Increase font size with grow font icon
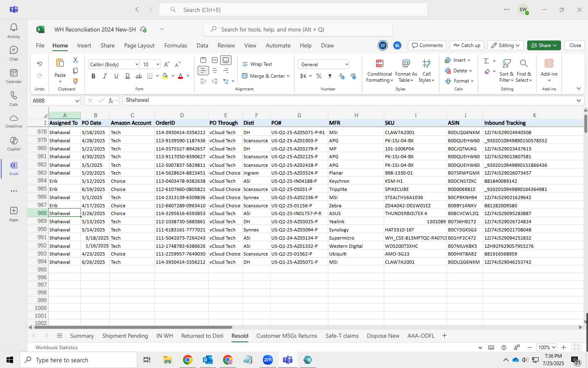Image resolution: width=588 pixels, height=368 pixels. coord(167,65)
